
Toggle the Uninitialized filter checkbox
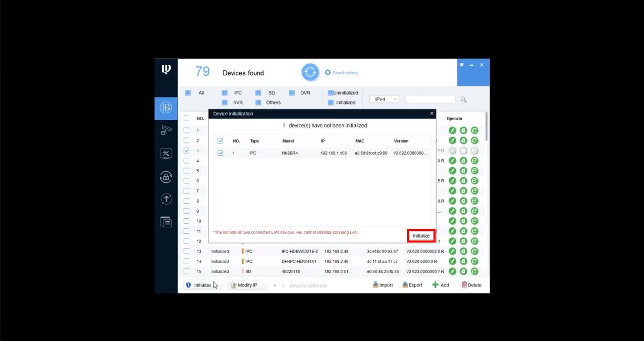[331, 93]
